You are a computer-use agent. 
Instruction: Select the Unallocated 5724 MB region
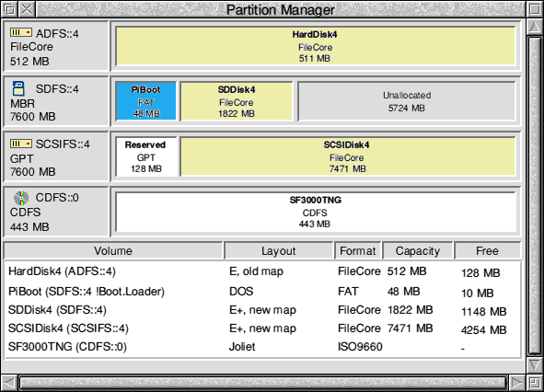pos(406,101)
